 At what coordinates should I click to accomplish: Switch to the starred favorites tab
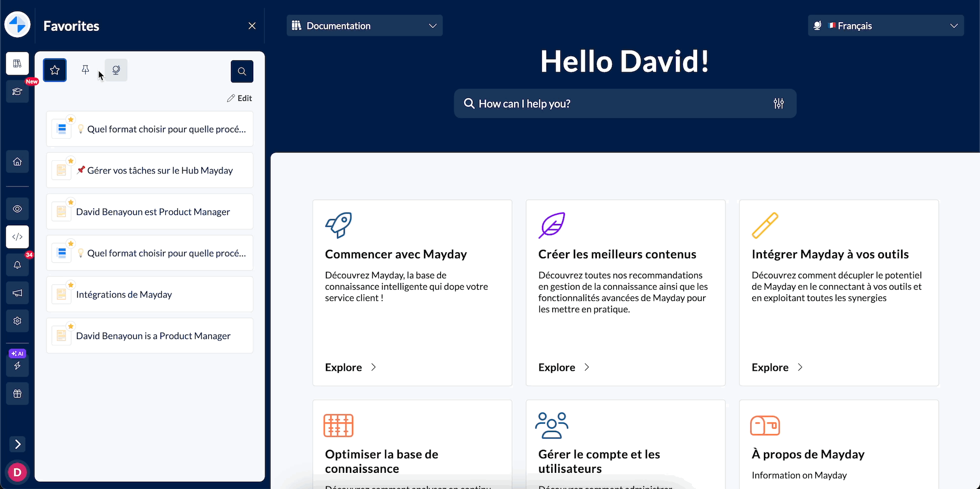point(55,70)
